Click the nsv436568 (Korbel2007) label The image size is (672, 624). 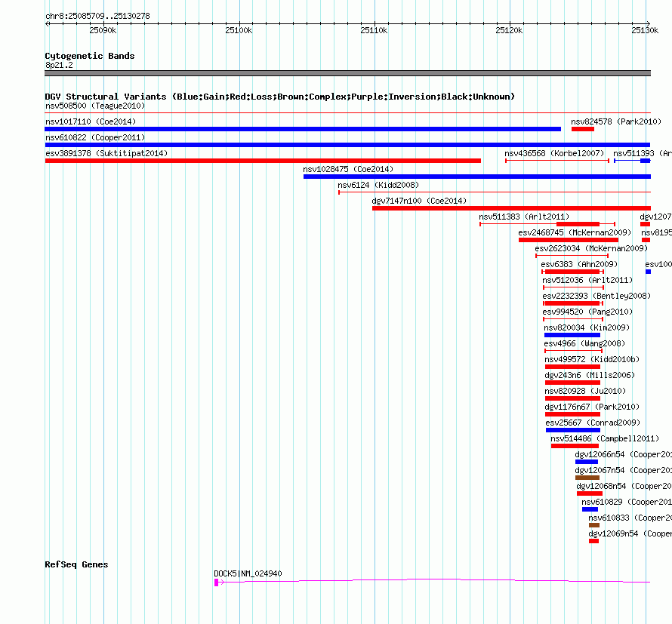coord(554,153)
